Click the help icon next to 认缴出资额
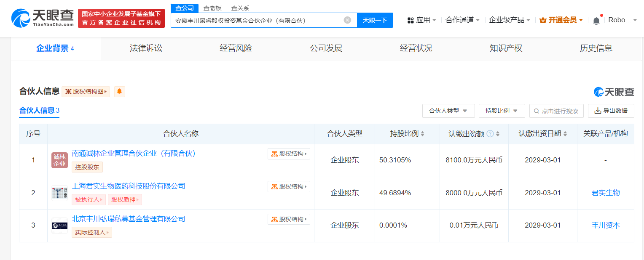The image size is (644, 260). point(490,134)
